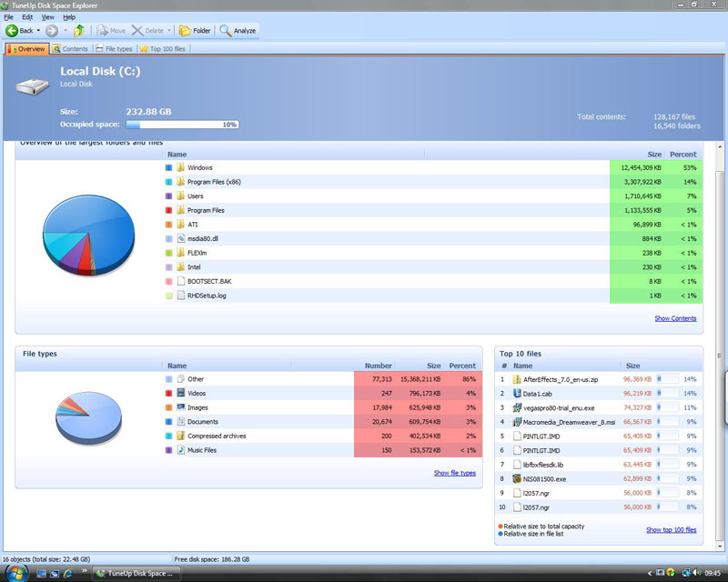This screenshot has height=582, width=728.
Task: Click the Move toolbar button
Action: point(111,31)
